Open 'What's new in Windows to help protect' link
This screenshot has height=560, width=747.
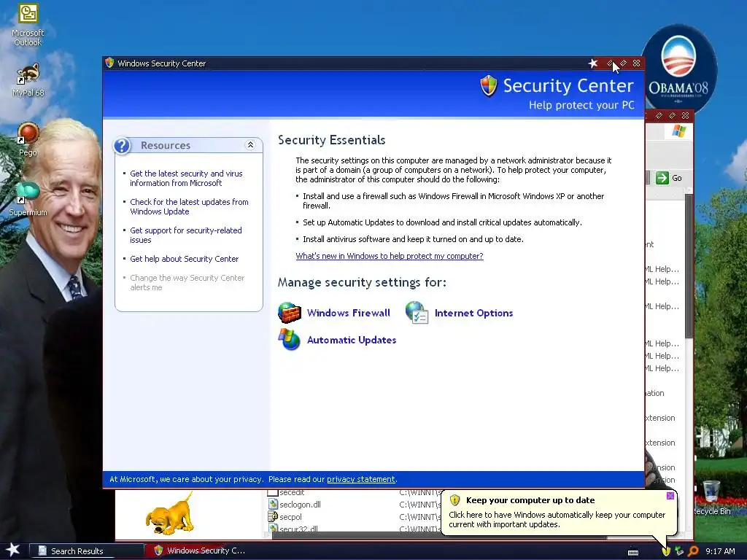click(390, 256)
